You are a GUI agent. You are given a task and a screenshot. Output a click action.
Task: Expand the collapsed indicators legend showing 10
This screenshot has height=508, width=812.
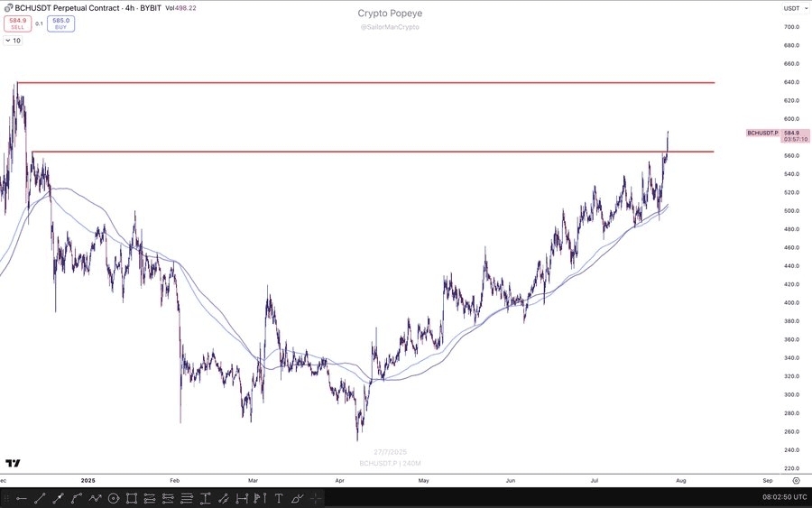tap(13, 41)
